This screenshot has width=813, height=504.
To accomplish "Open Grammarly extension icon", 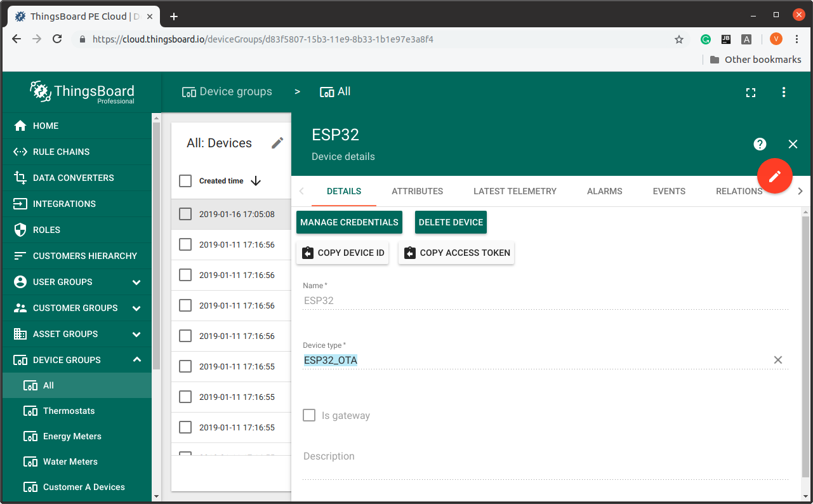I will [x=706, y=39].
